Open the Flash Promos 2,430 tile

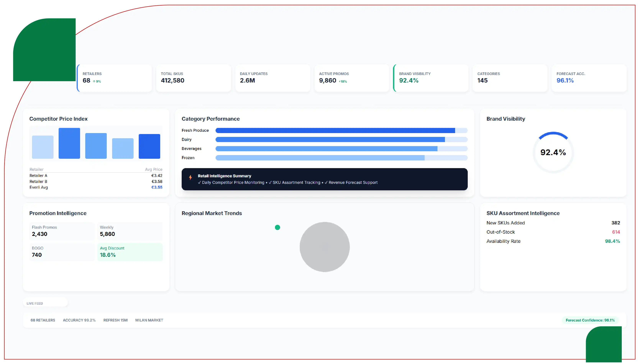point(62,231)
